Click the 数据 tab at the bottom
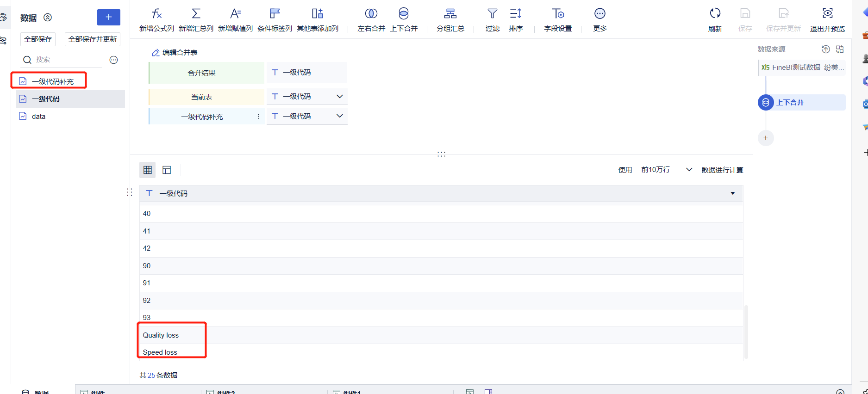The height and width of the screenshot is (394, 868). pyautogui.click(x=36, y=392)
